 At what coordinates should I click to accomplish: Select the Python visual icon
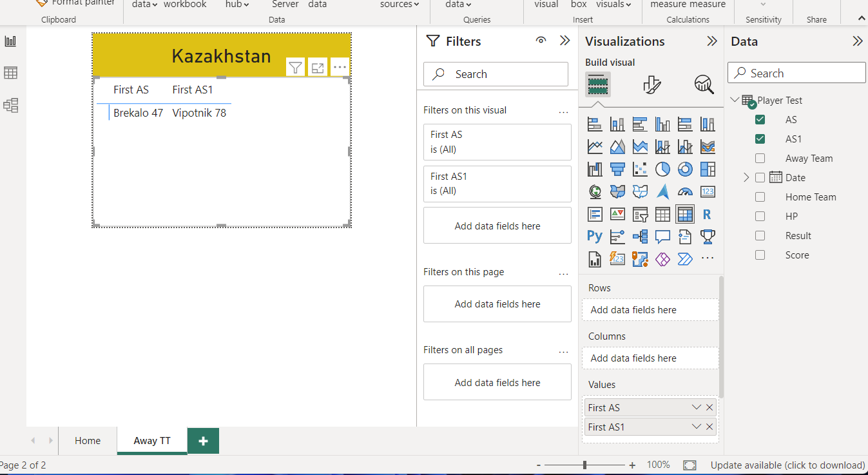(x=595, y=237)
